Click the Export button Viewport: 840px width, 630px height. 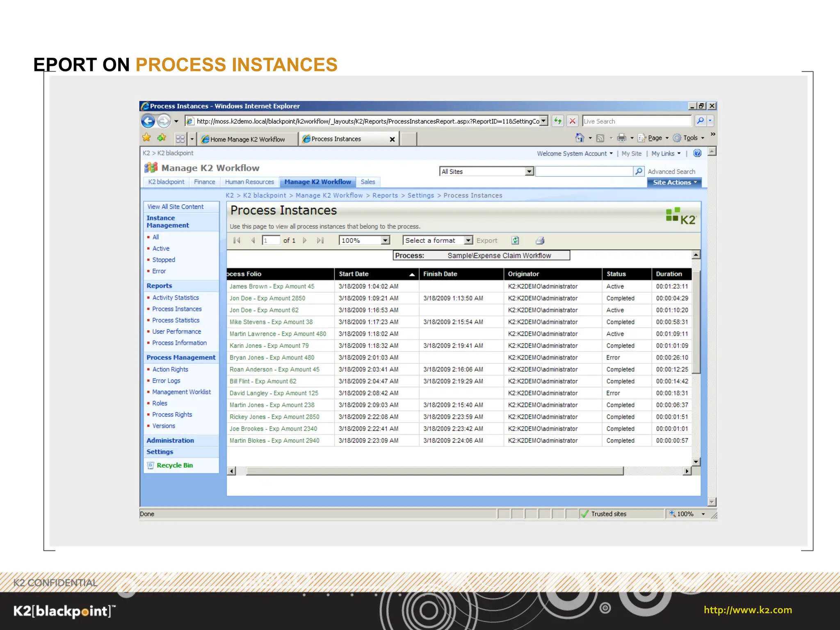(487, 240)
